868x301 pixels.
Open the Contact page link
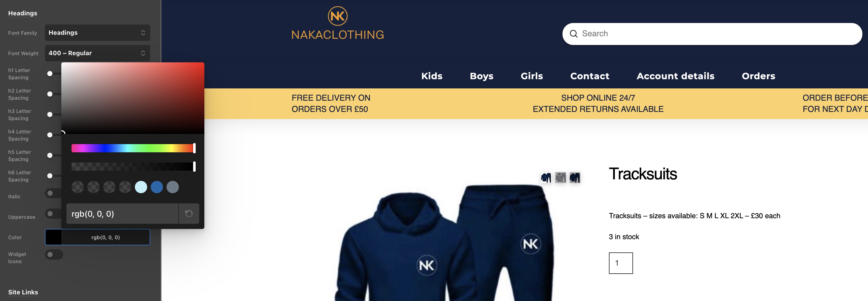590,76
